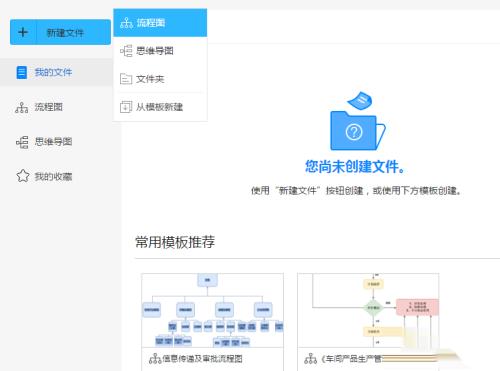Click the flowchart icon in dropdown menu
Image resolution: width=500 pixels, height=371 pixels.
[126, 23]
